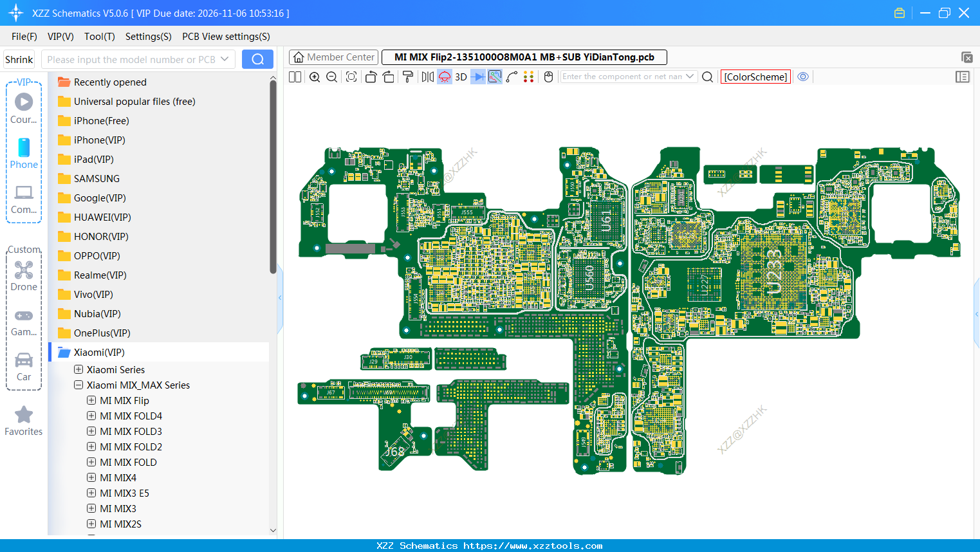Screen dimensions: 980x552
Task: Click the file tree scrollbar down arrow
Action: pyautogui.click(x=273, y=530)
